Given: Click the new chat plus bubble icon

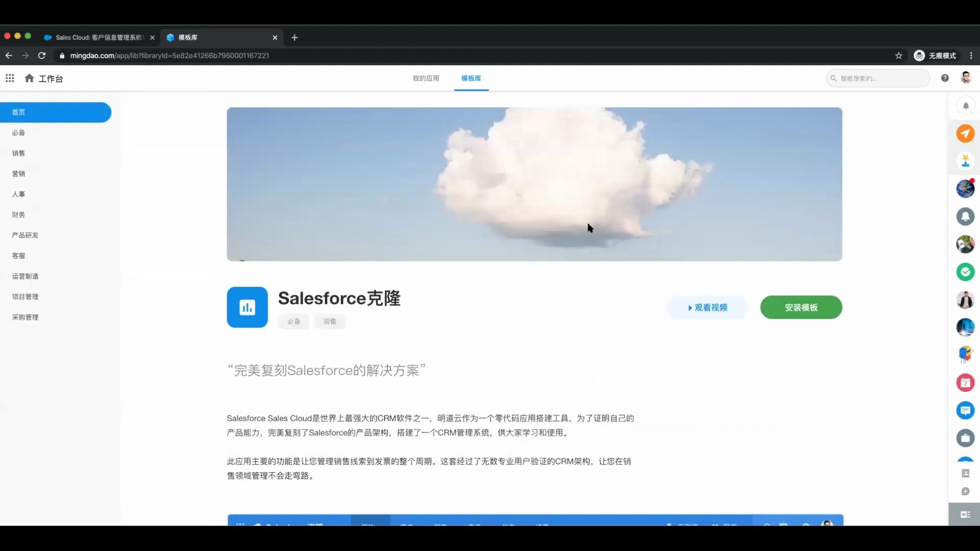Looking at the screenshot, I should pos(965,491).
